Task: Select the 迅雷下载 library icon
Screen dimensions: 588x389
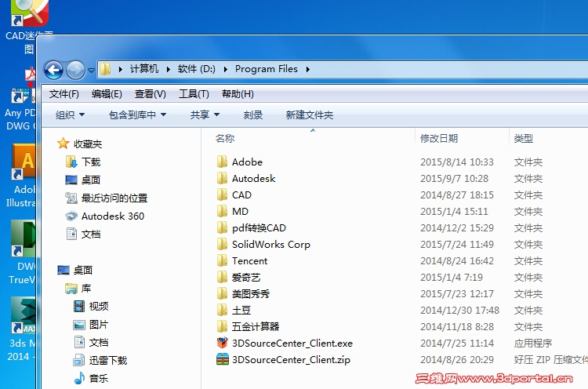Action: click(x=79, y=360)
